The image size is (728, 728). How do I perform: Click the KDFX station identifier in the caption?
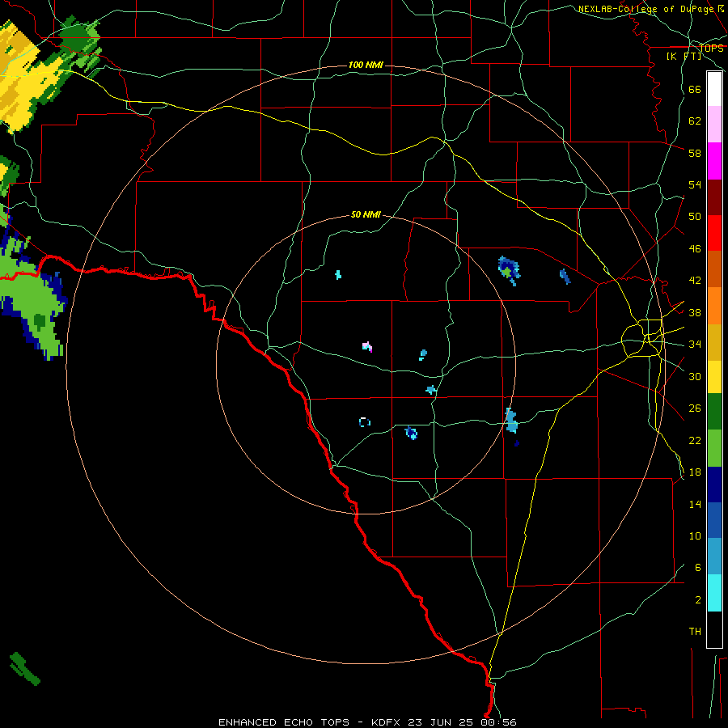[x=387, y=722]
